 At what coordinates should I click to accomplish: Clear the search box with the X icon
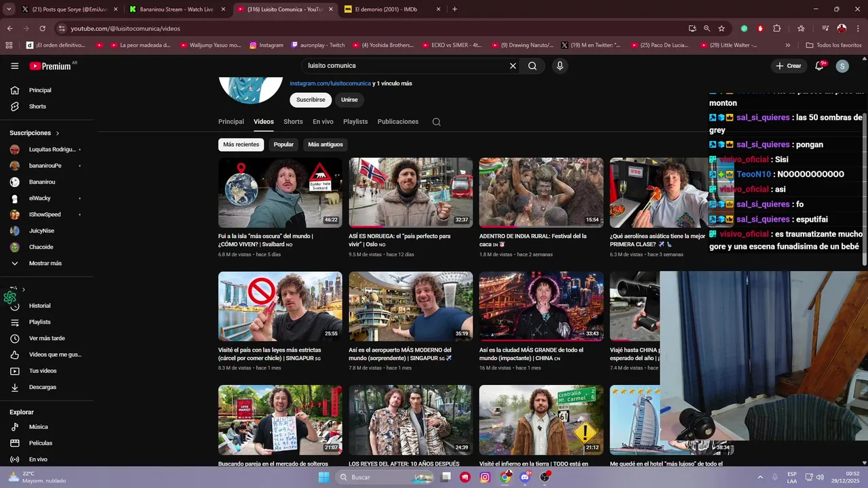point(513,66)
